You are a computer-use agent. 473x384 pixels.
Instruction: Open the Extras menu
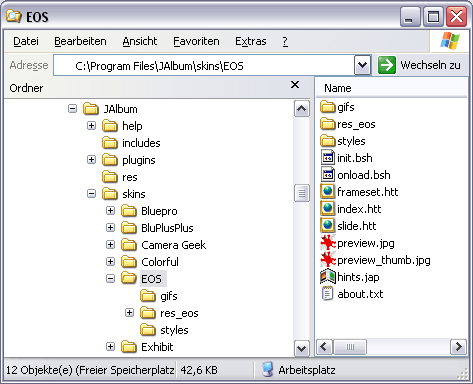click(251, 41)
